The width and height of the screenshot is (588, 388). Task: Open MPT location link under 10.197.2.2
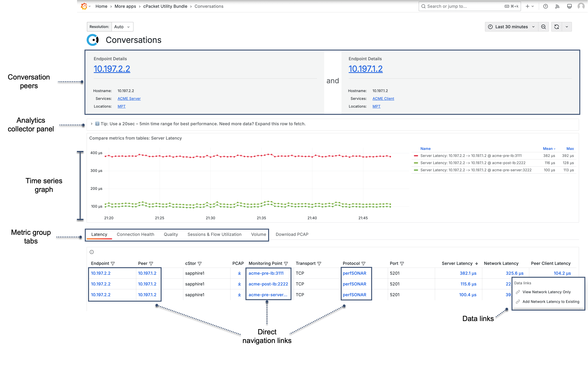click(121, 106)
